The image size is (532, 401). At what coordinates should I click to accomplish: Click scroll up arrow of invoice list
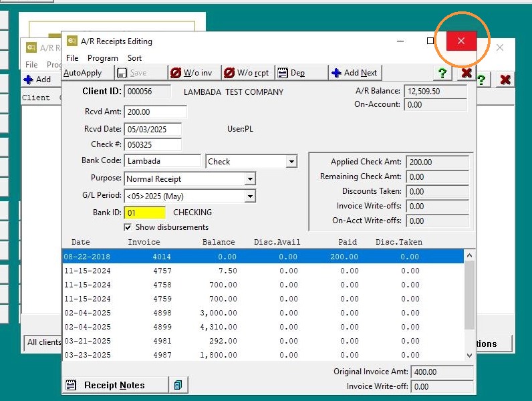(x=470, y=255)
